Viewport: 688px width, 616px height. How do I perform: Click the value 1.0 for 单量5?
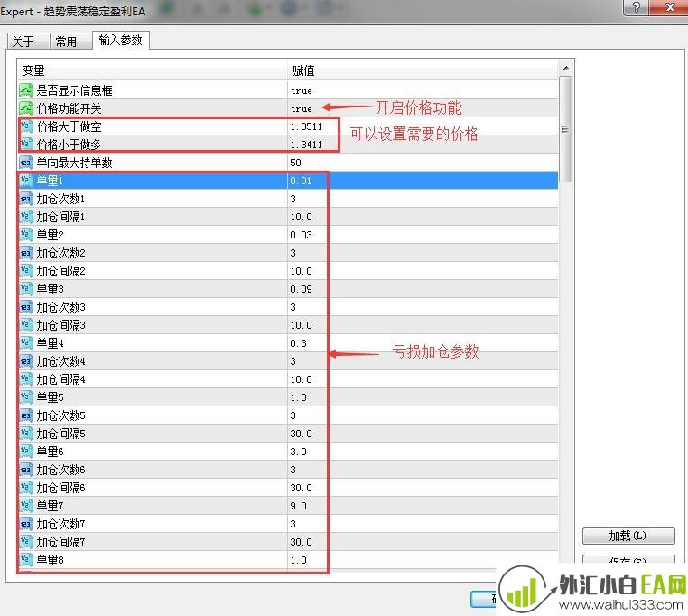(x=298, y=397)
